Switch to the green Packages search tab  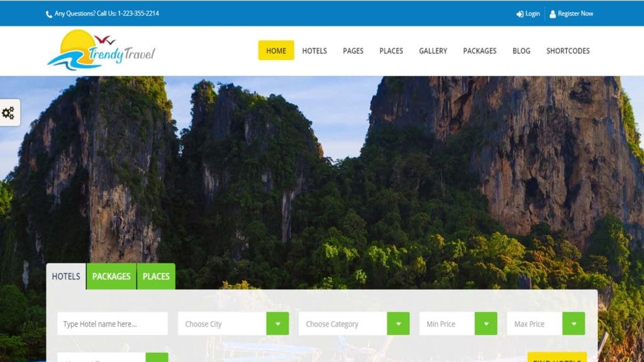(111, 277)
